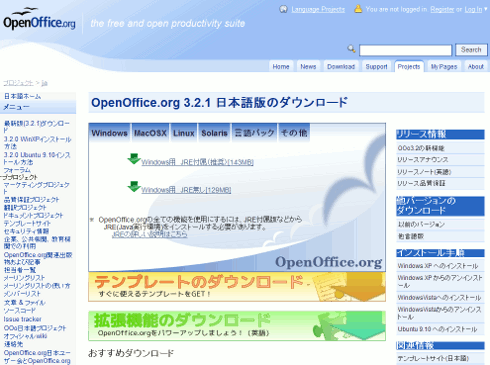Click the warning icon beside login notice

pyautogui.click(x=358, y=9)
